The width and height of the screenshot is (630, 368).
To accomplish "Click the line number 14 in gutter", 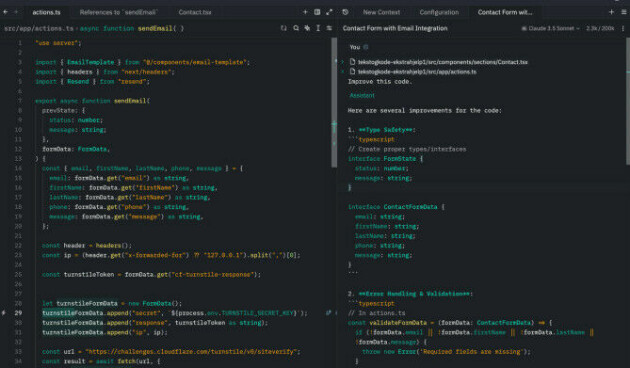I will pyautogui.click(x=18, y=168).
